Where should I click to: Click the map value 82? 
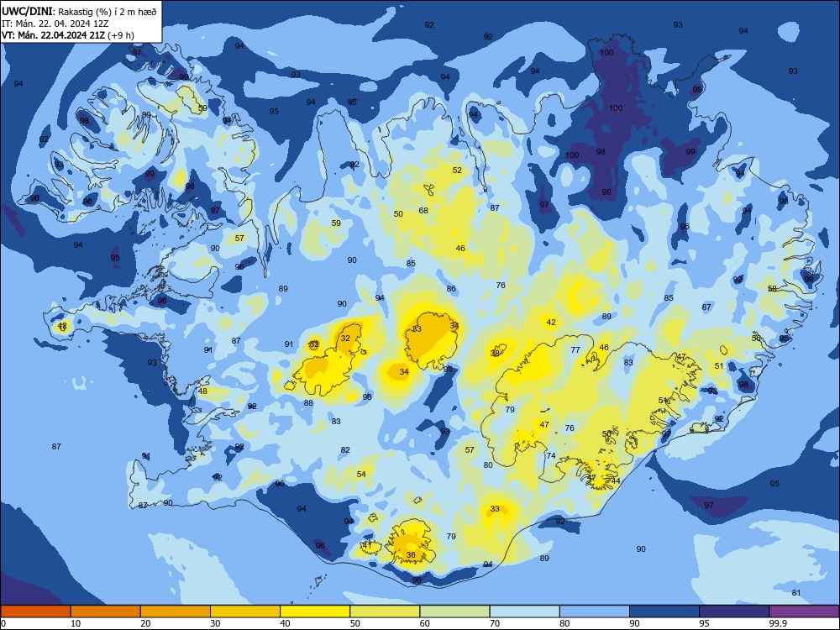click(345, 450)
